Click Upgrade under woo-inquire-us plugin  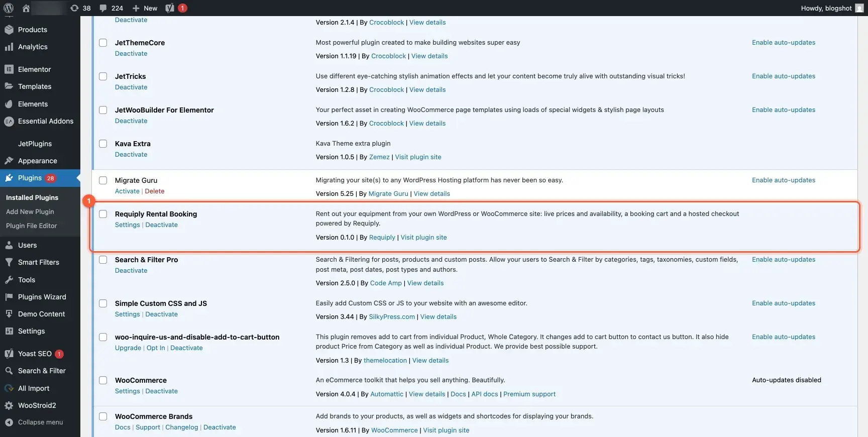click(x=128, y=348)
